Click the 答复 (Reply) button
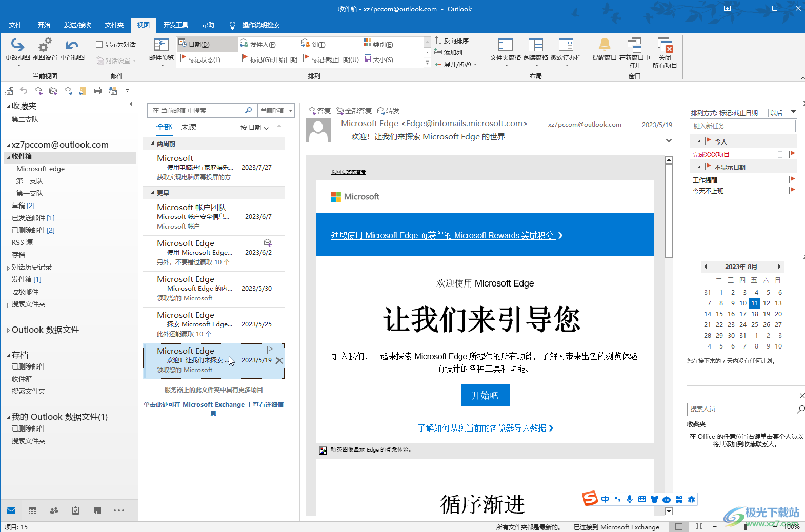The image size is (805, 532). point(319,111)
